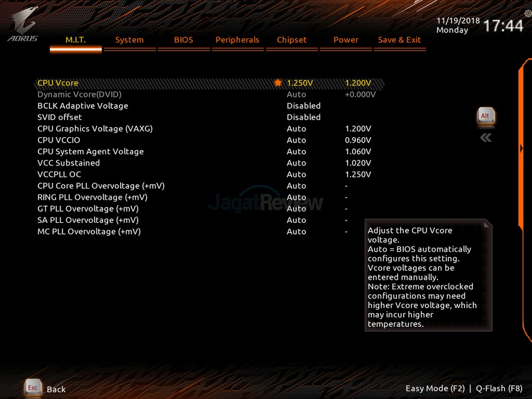
Task: Edit the CPU Vcore 1.250V value
Action: click(x=300, y=83)
